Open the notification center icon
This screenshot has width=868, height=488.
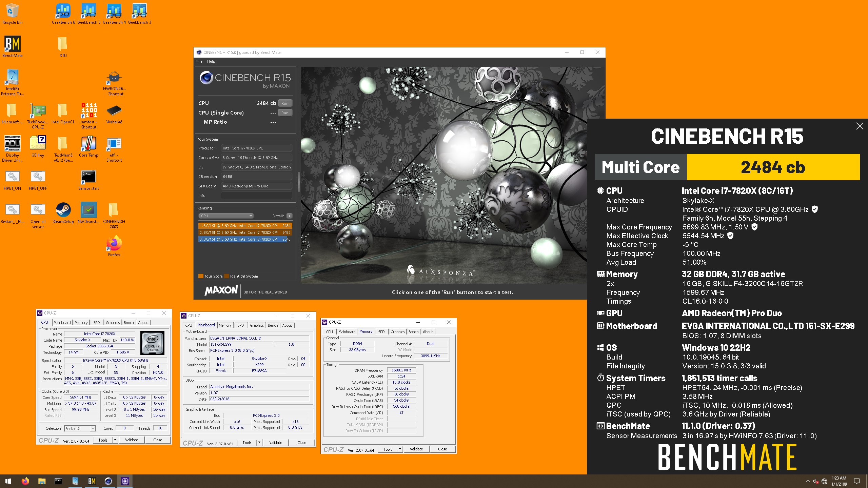click(857, 481)
